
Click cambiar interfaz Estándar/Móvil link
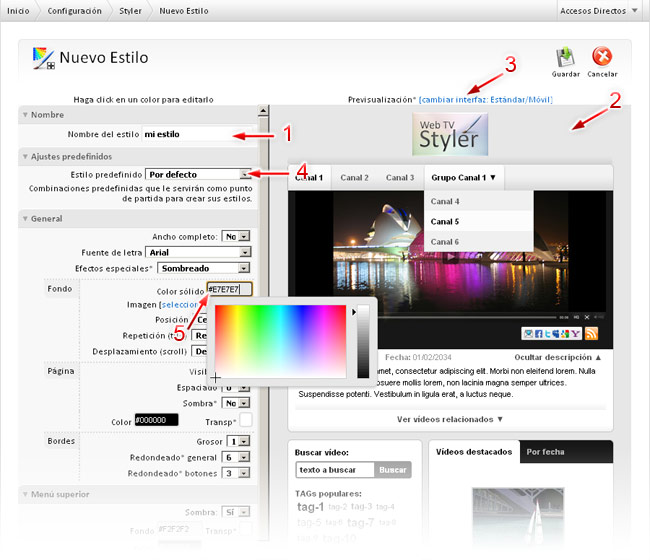point(486,99)
